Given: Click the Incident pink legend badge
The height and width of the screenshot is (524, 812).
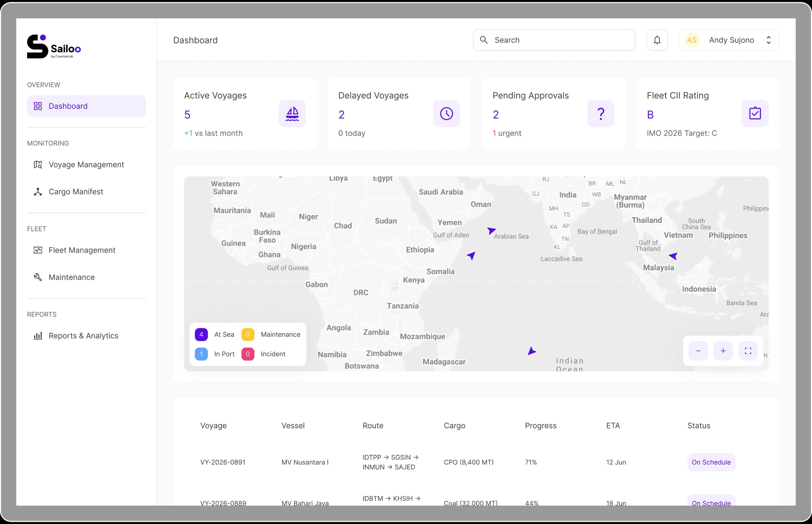Looking at the screenshot, I should point(248,354).
